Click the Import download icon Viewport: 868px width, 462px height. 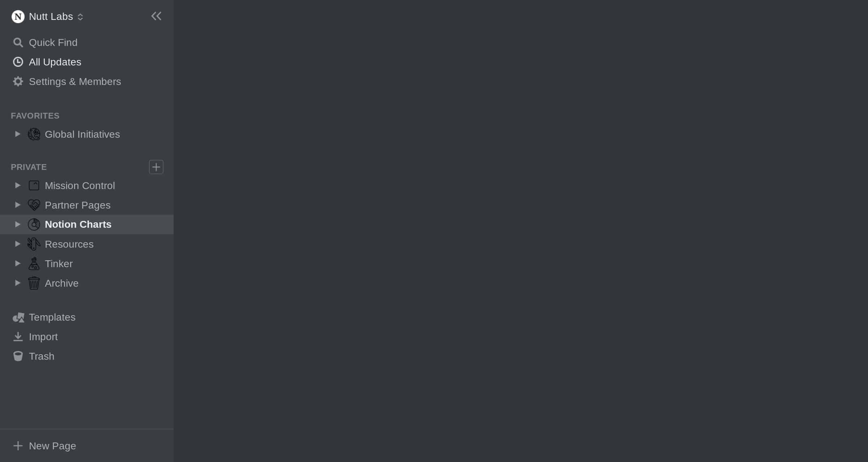(18, 336)
